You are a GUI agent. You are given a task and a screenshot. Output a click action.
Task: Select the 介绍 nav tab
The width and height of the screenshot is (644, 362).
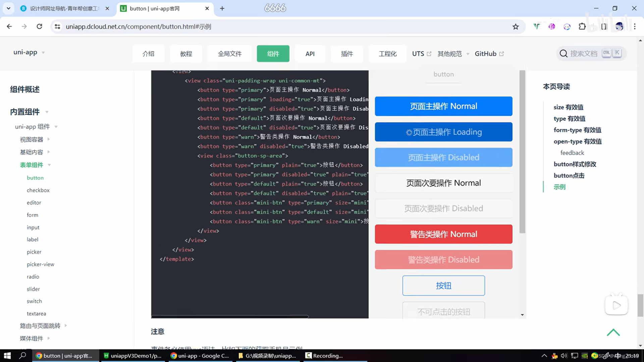tap(148, 54)
